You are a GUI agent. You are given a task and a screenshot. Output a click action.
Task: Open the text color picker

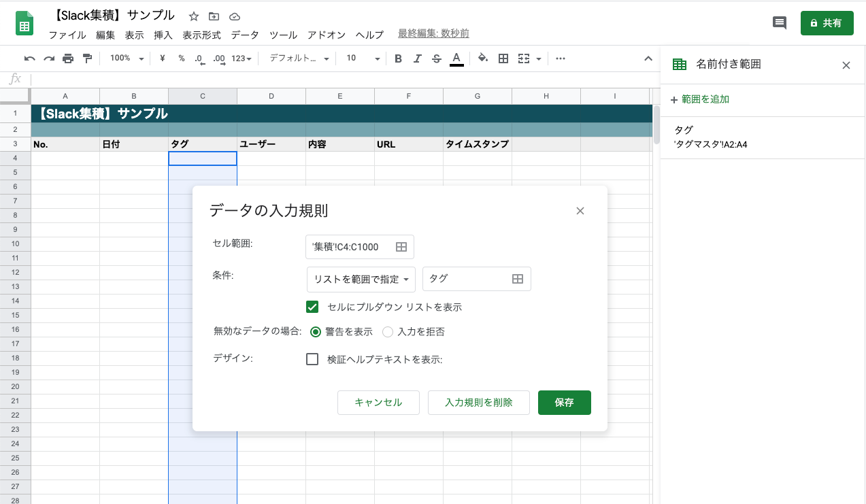pyautogui.click(x=456, y=58)
